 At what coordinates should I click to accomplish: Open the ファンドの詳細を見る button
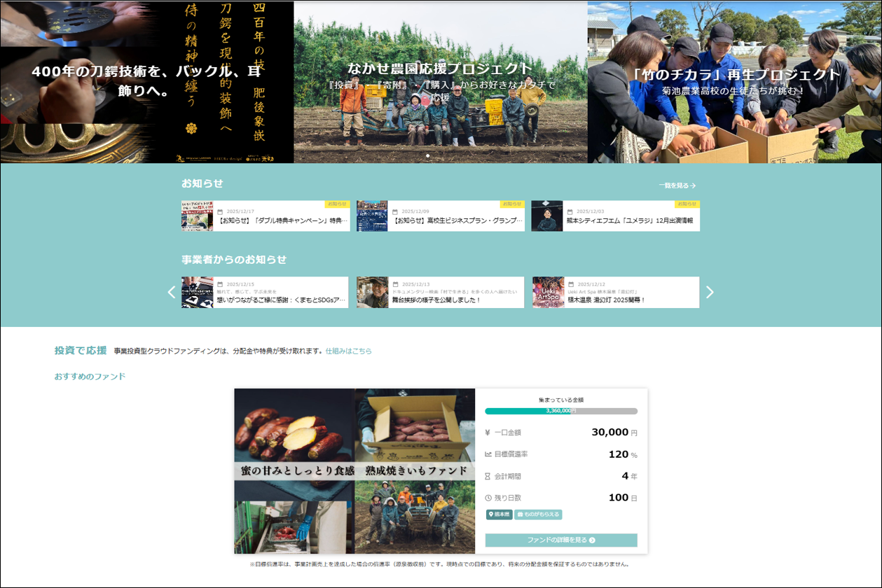[x=561, y=540]
